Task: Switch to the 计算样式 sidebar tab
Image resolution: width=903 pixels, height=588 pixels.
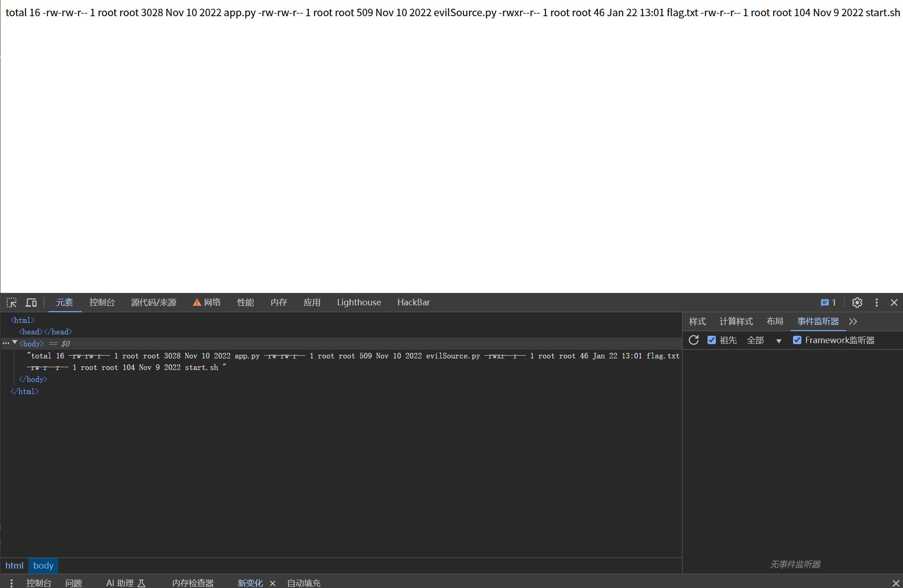Action: point(736,321)
